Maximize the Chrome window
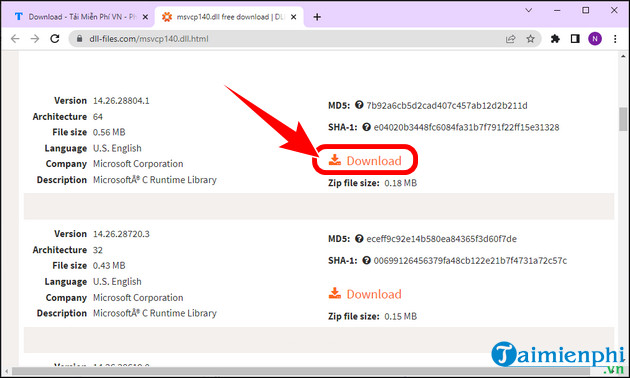Image resolution: width=630 pixels, height=378 pixels. (x=585, y=10)
